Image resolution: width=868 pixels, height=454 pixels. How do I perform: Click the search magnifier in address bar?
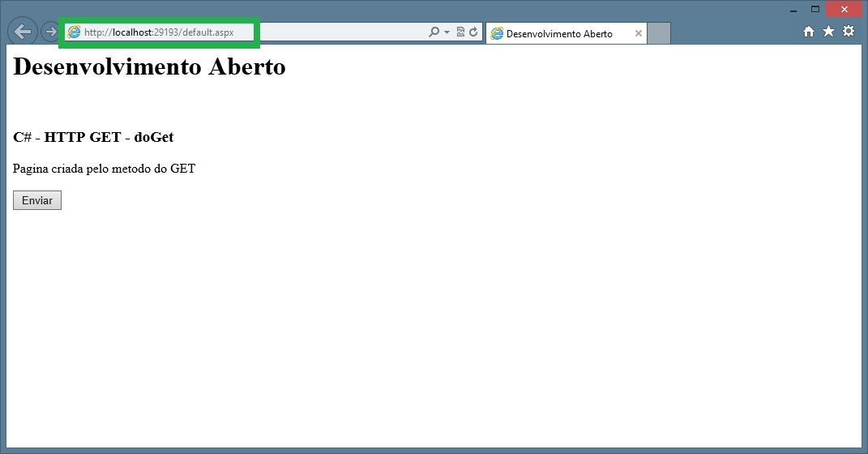[x=434, y=32]
